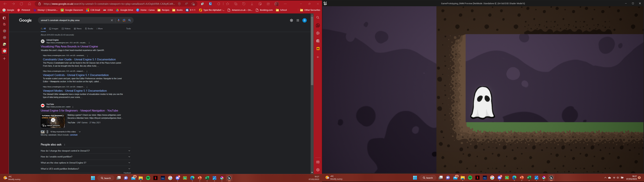
Task: Click into the Google search text field
Action: coord(74,20)
